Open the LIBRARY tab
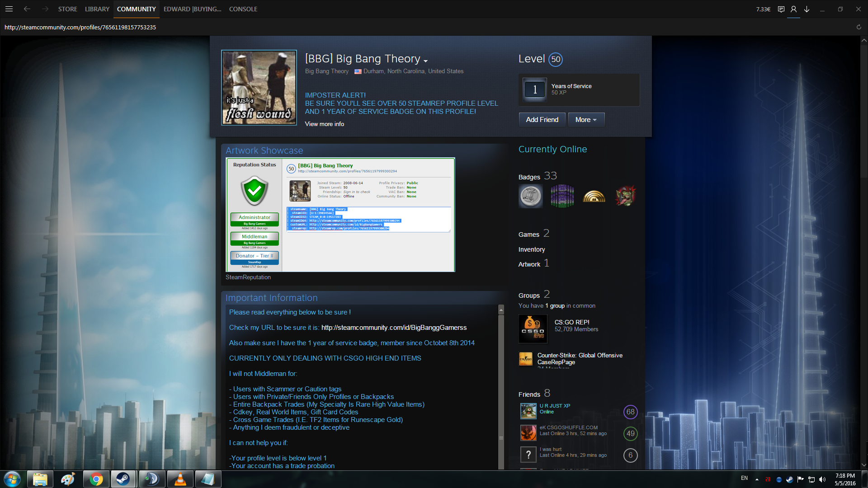 click(97, 9)
